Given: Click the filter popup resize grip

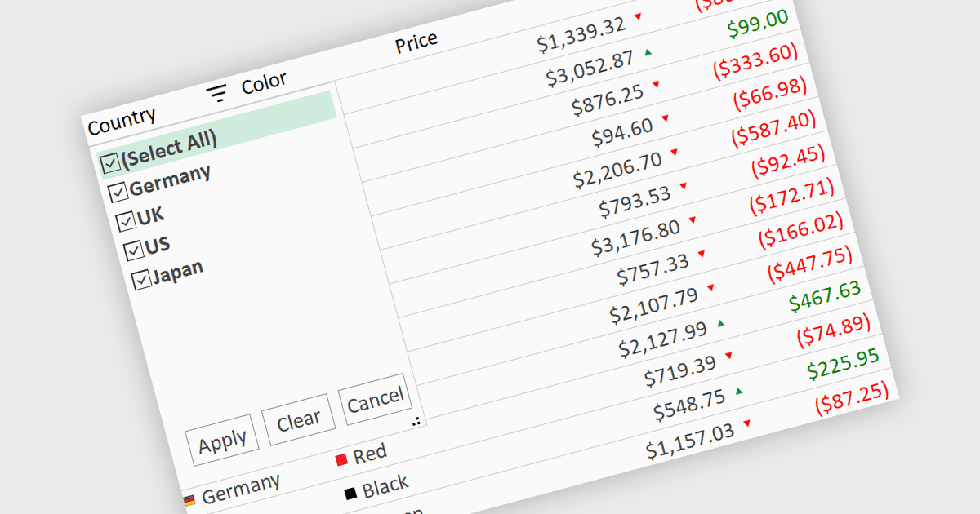Looking at the screenshot, I should click(x=416, y=421).
